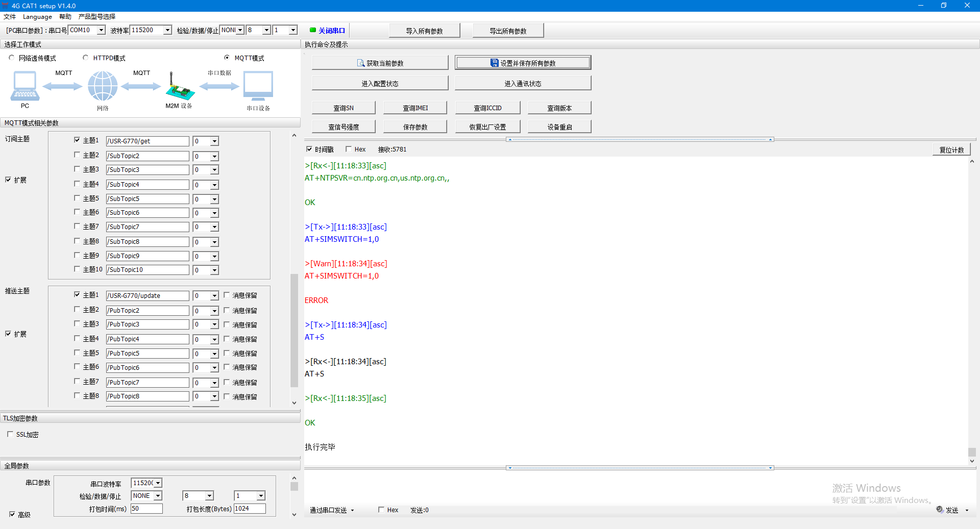
Task: Click the network globe icon
Action: pos(103,86)
